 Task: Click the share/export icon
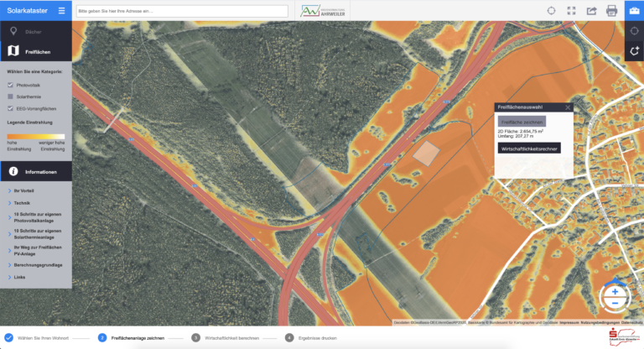click(x=591, y=11)
